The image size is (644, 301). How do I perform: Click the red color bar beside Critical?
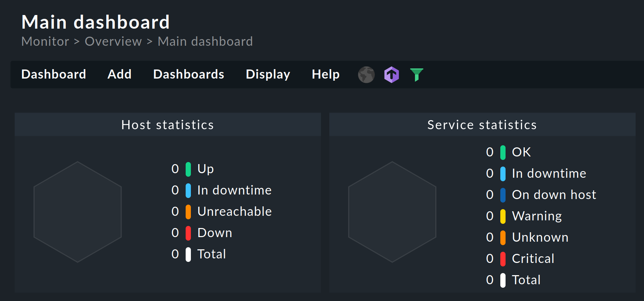pyautogui.click(x=503, y=259)
